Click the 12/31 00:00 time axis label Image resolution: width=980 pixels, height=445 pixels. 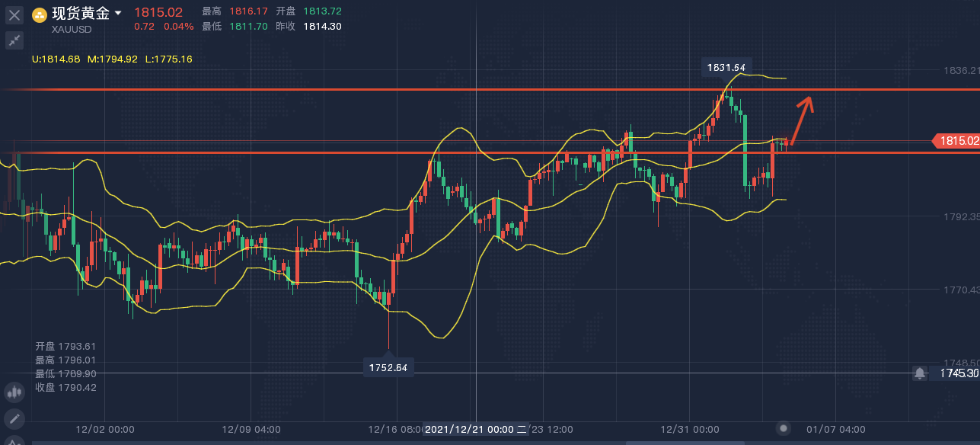point(690,430)
